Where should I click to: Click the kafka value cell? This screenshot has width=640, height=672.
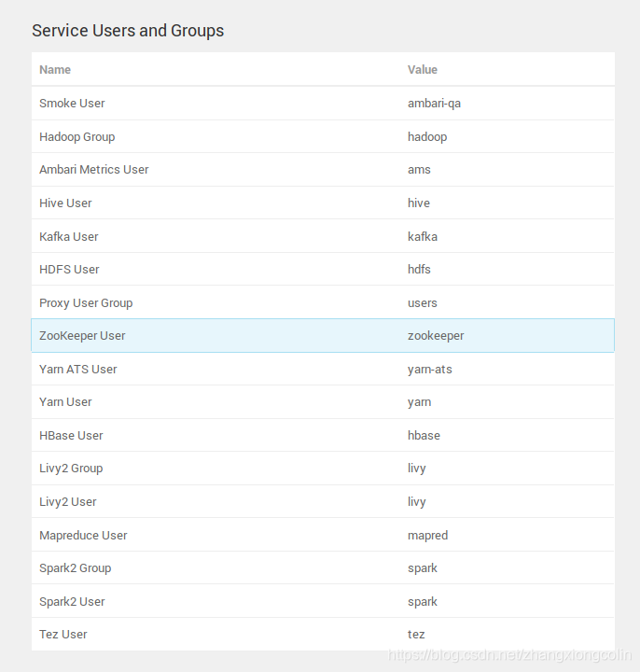(423, 236)
